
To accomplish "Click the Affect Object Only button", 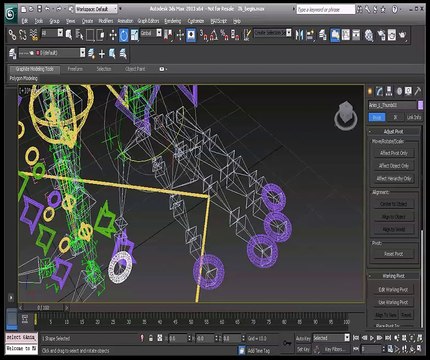I will click(x=394, y=166).
